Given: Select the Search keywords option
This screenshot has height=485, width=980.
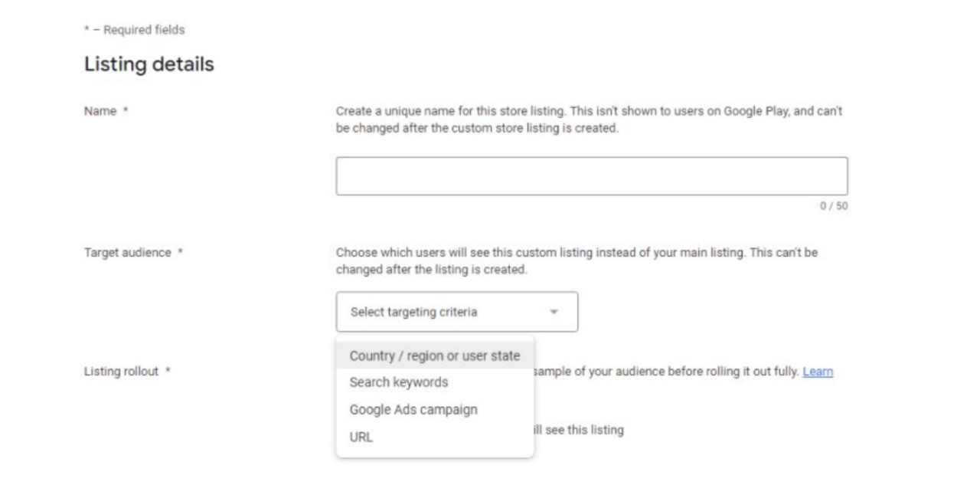Looking at the screenshot, I should coord(399,382).
